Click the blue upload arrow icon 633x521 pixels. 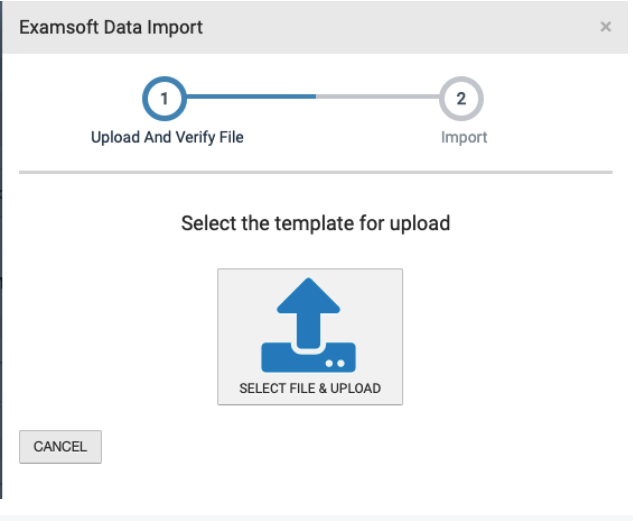pos(309,307)
